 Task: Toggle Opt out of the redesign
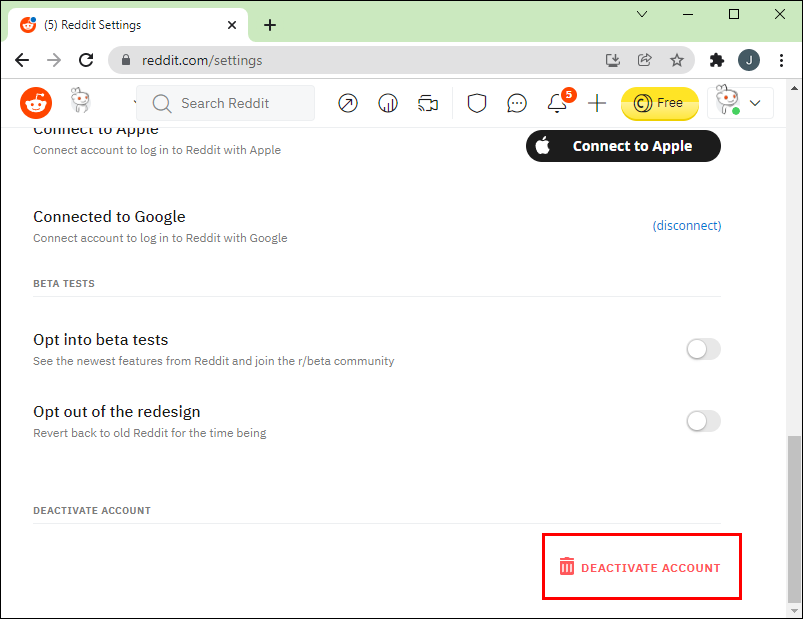703,421
